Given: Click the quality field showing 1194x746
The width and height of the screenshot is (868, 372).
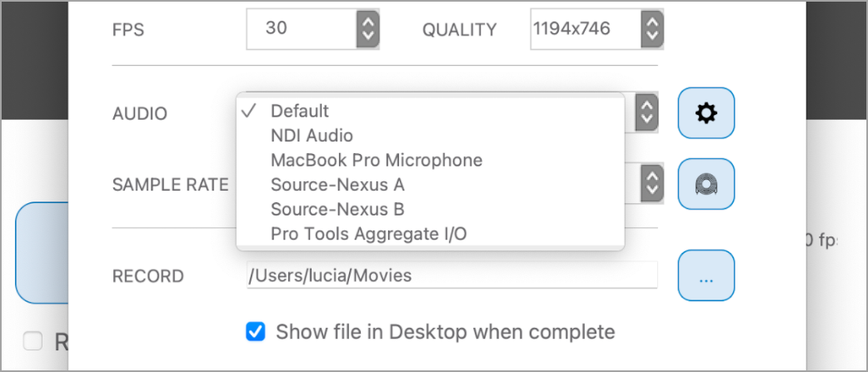Looking at the screenshot, I should click(583, 29).
